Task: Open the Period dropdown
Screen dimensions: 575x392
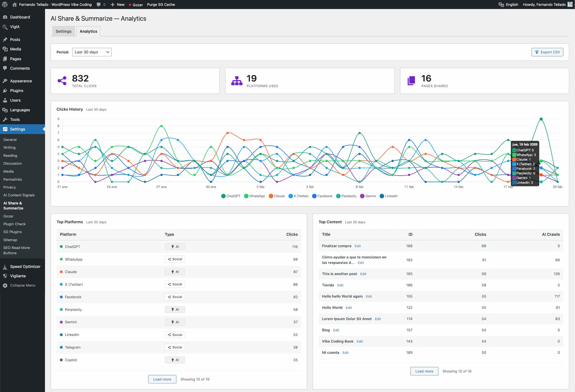Action: coord(92,52)
